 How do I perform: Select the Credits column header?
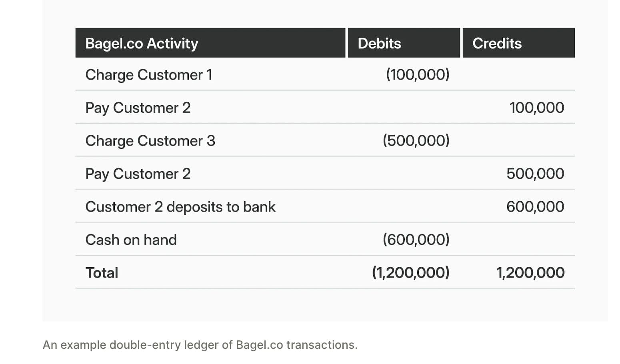click(x=497, y=43)
